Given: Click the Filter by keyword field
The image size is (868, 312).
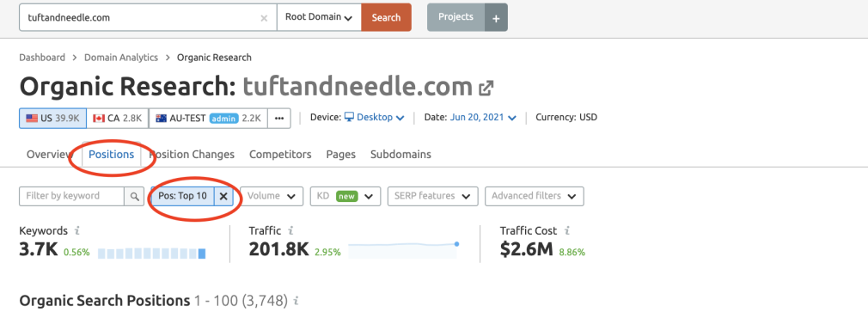Looking at the screenshot, I should 71,196.
